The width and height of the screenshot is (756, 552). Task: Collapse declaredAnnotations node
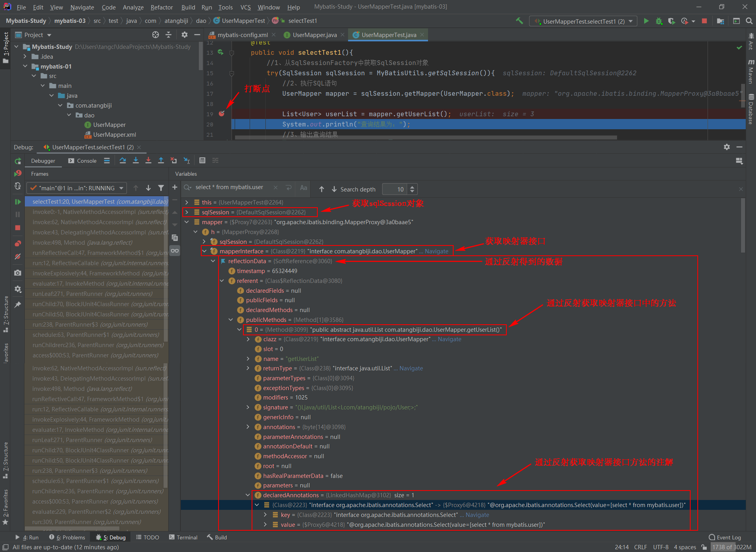tap(248, 495)
